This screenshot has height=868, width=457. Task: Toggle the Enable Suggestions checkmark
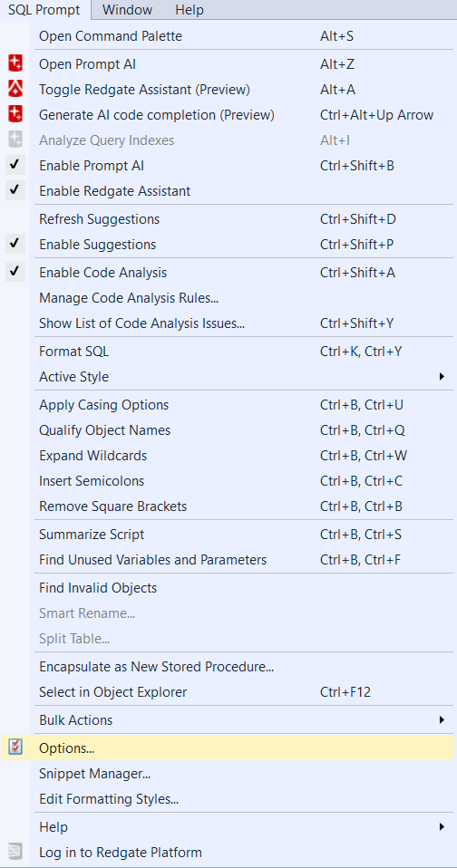click(x=15, y=244)
